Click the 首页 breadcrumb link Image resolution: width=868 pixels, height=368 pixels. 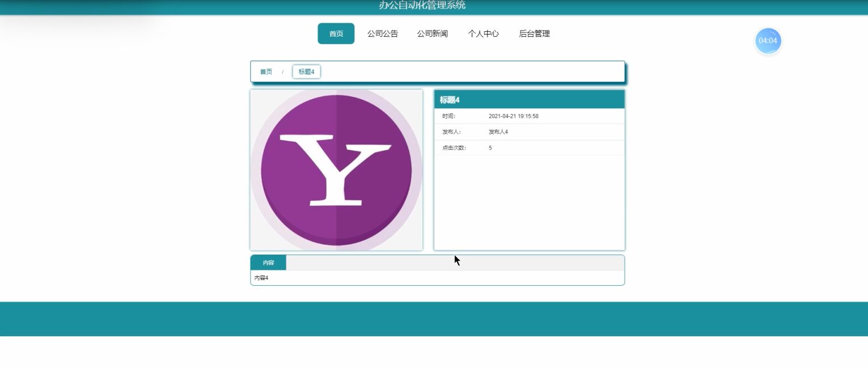coord(266,71)
